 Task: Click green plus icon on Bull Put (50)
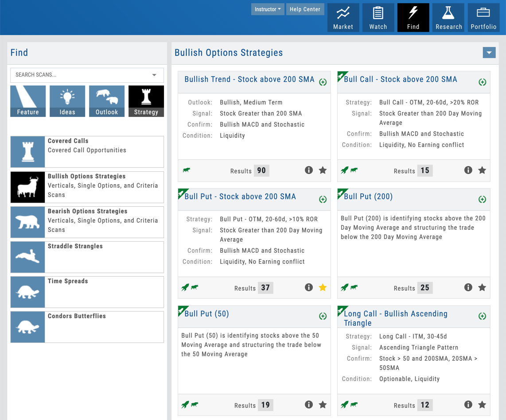click(x=323, y=316)
